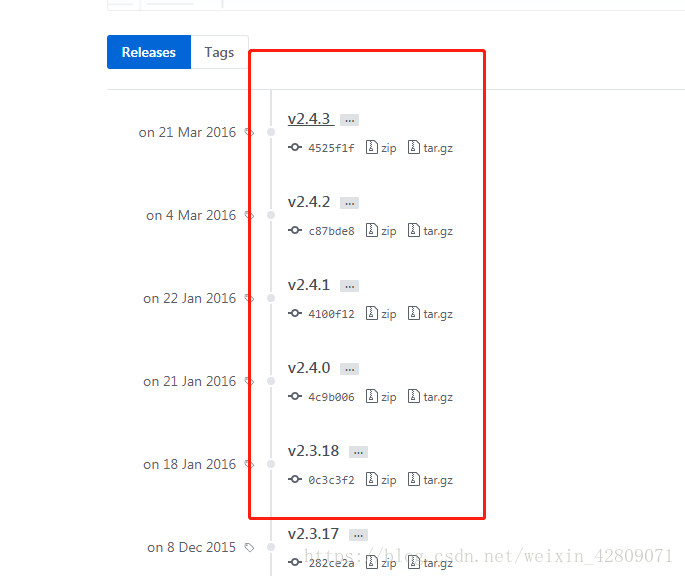The image size is (685, 576).
Task: Click the zip file icon for v2.3.18
Action: (x=372, y=479)
